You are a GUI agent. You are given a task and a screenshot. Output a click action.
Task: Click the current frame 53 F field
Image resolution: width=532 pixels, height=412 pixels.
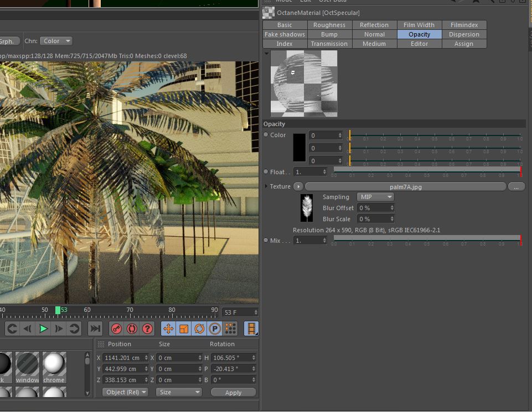click(x=240, y=312)
